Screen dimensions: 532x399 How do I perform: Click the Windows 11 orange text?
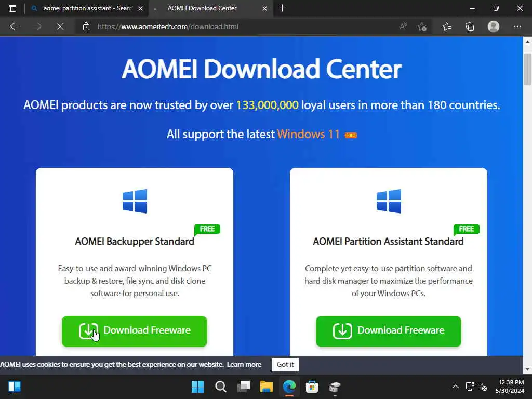(309, 134)
